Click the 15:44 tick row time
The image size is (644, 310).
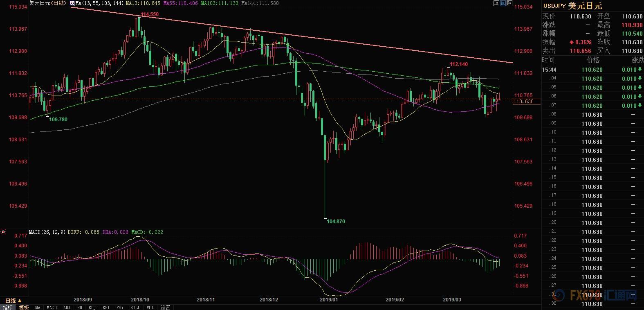coord(549,70)
